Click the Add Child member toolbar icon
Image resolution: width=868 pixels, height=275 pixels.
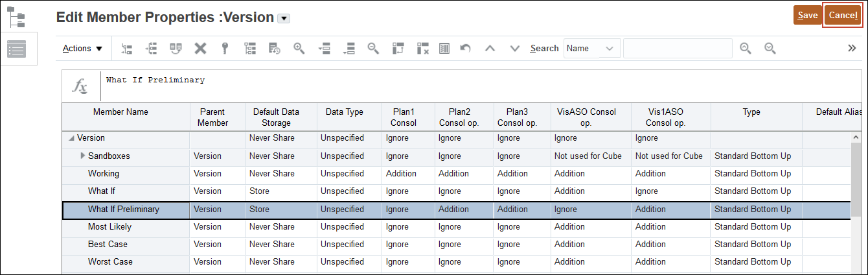pyautogui.click(x=127, y=48)
